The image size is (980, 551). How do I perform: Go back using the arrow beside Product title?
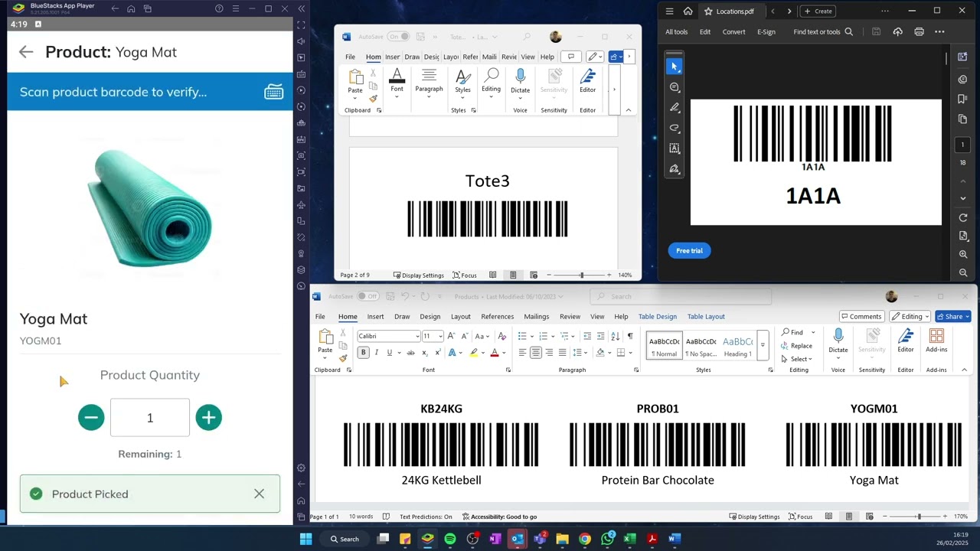(x=26, y=52)
